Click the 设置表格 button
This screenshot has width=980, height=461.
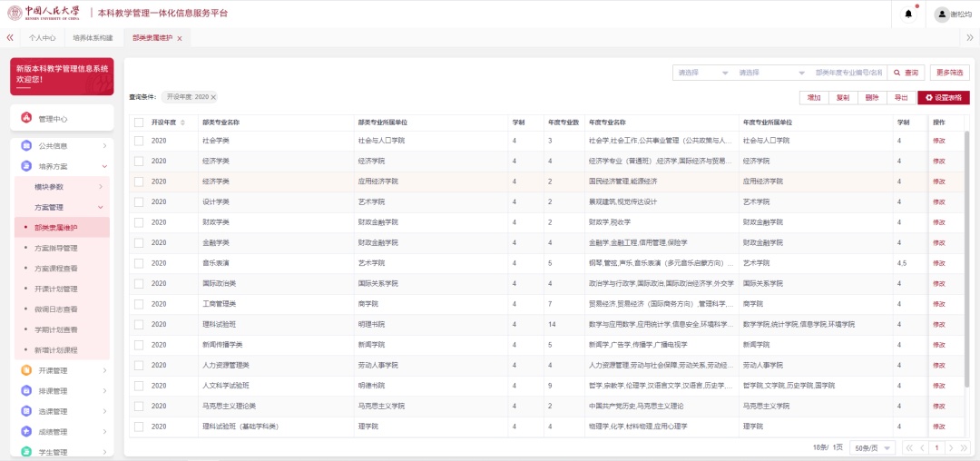pos(943,97)
